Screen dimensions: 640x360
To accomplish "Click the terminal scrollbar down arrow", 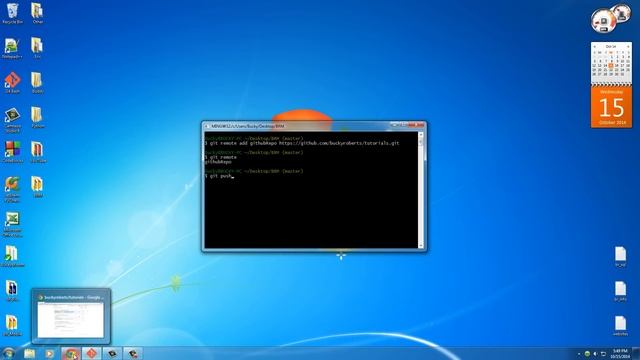I will coord(421,245).
